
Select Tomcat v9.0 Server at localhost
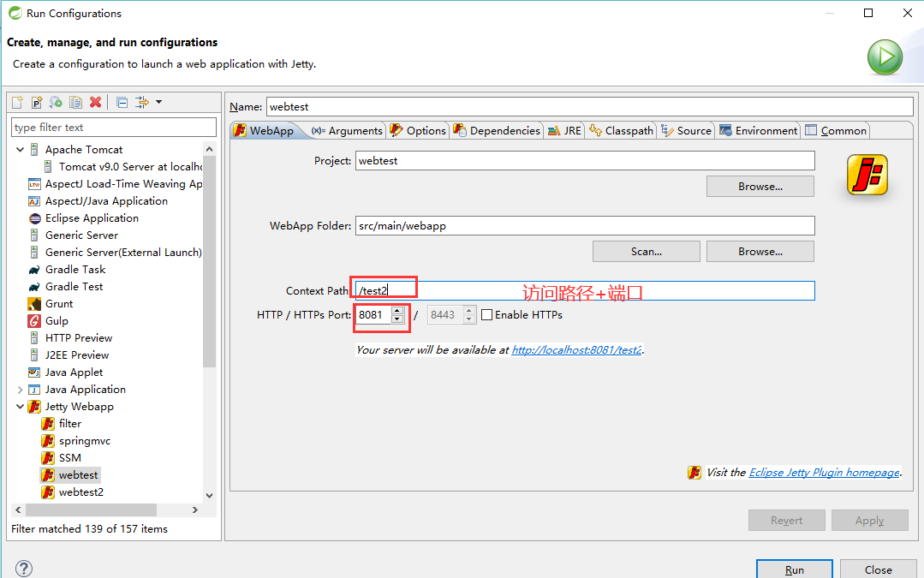coord(122,167)
